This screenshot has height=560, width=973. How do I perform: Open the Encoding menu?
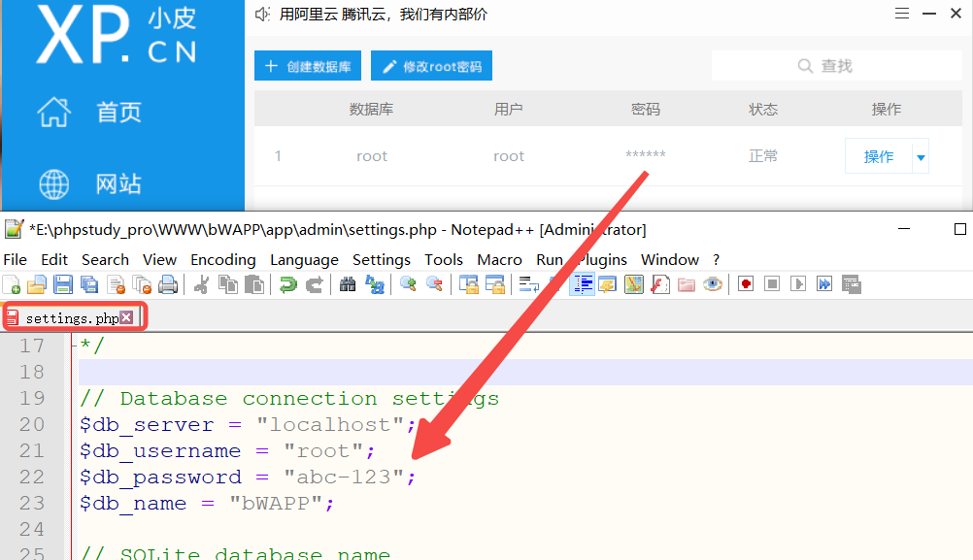click(222, 259)
